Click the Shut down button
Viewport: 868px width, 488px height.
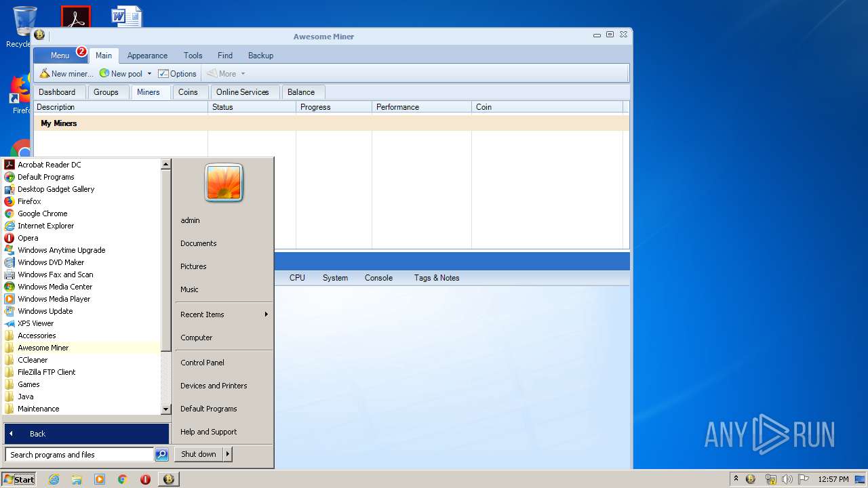point(199,454)
